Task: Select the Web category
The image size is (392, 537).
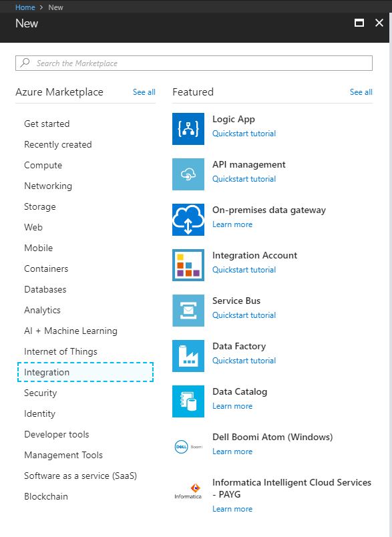Action: [x=33, y=227]
